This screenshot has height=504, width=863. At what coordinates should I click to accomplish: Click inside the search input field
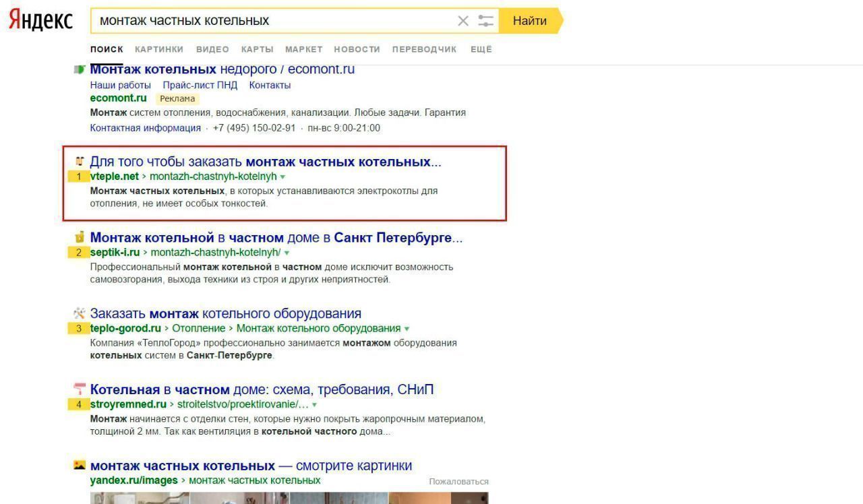coord(270,21)
